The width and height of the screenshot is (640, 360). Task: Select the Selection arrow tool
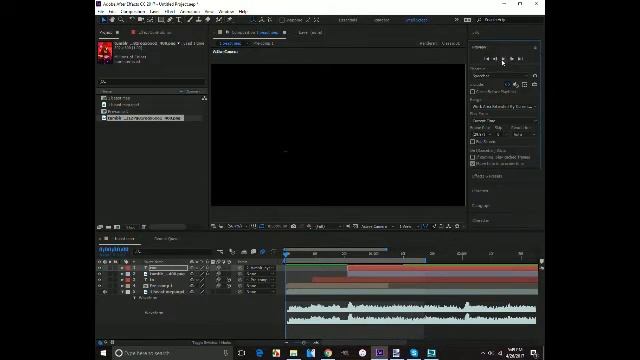pyautogui.click(x=104, y=20)
